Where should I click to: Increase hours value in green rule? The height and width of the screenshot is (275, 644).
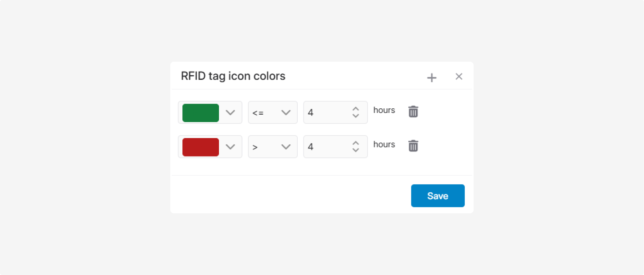coord(355,109)
